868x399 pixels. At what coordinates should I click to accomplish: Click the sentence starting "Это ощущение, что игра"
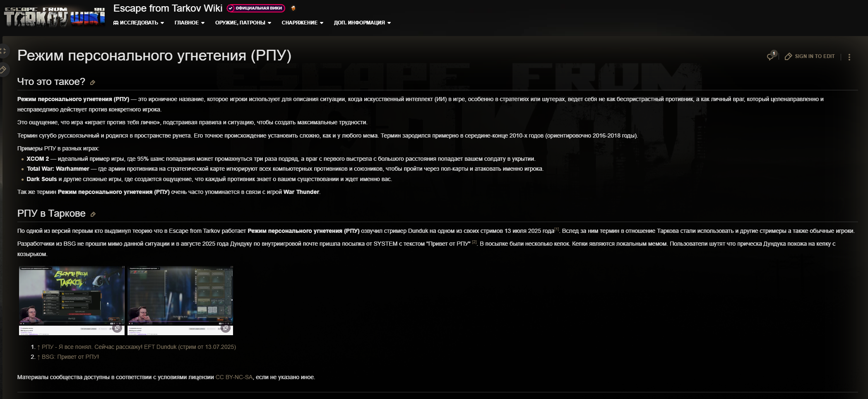coord(192,123)
